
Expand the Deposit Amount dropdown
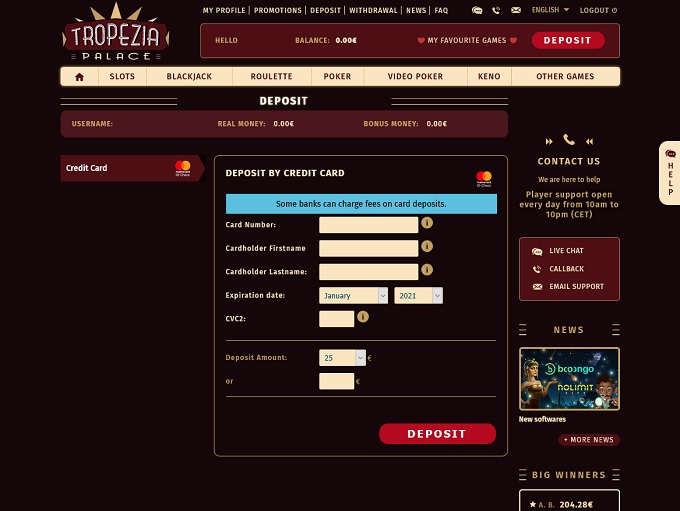[342, 357]
